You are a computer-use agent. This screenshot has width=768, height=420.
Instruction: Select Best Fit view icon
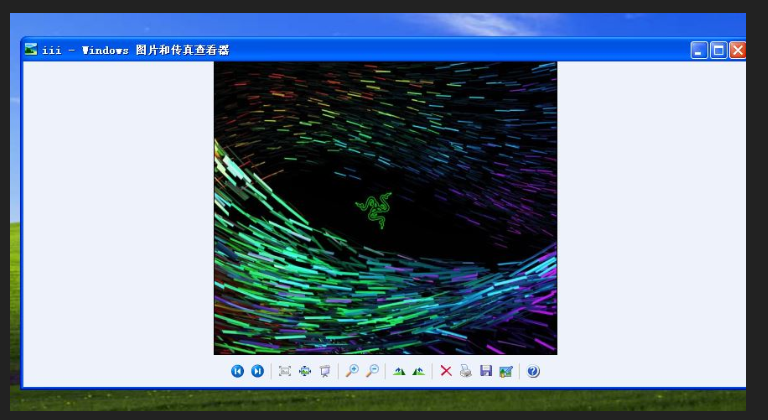point(285,371)
